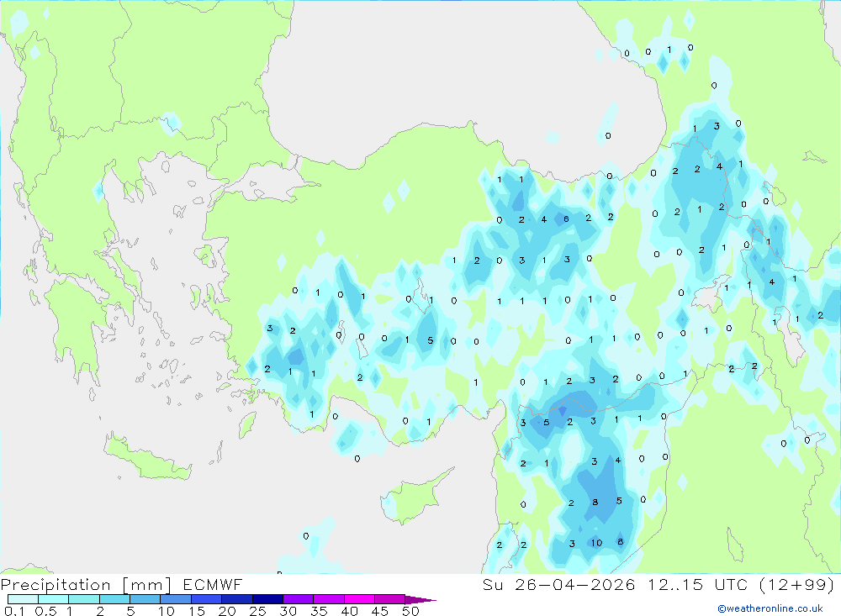Select the purple 30–35 mm legend swatch

tap(298, 599)
